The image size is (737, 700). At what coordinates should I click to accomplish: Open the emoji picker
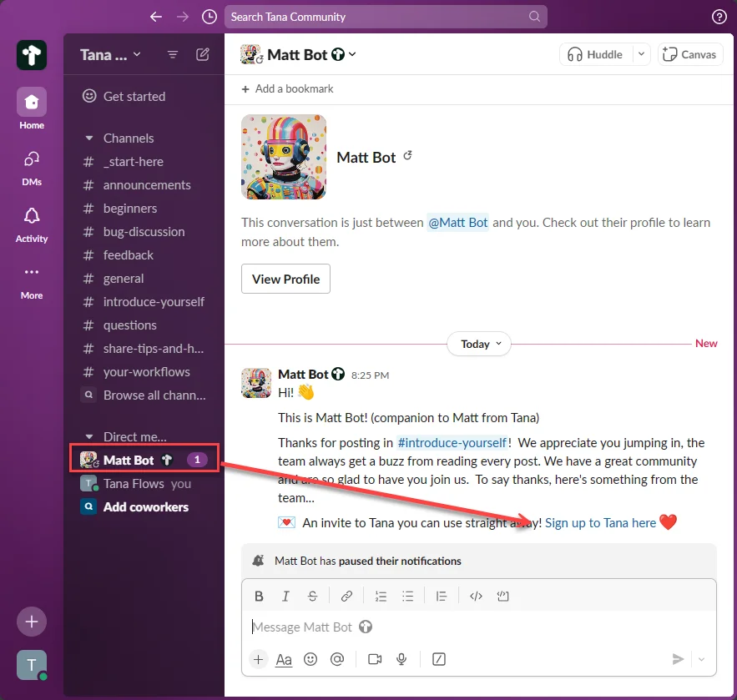tap(310, 659)
